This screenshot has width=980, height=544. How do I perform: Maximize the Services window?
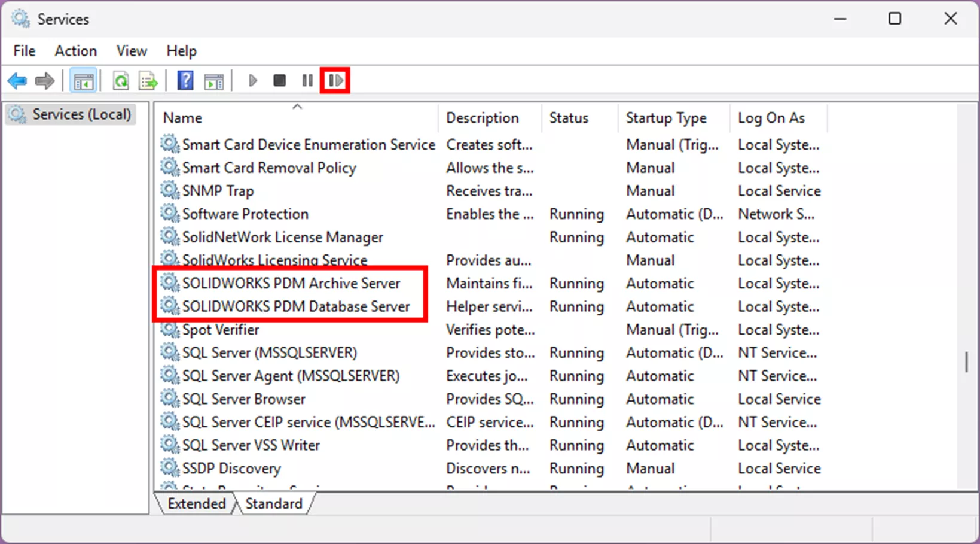(x=894, y=19)
